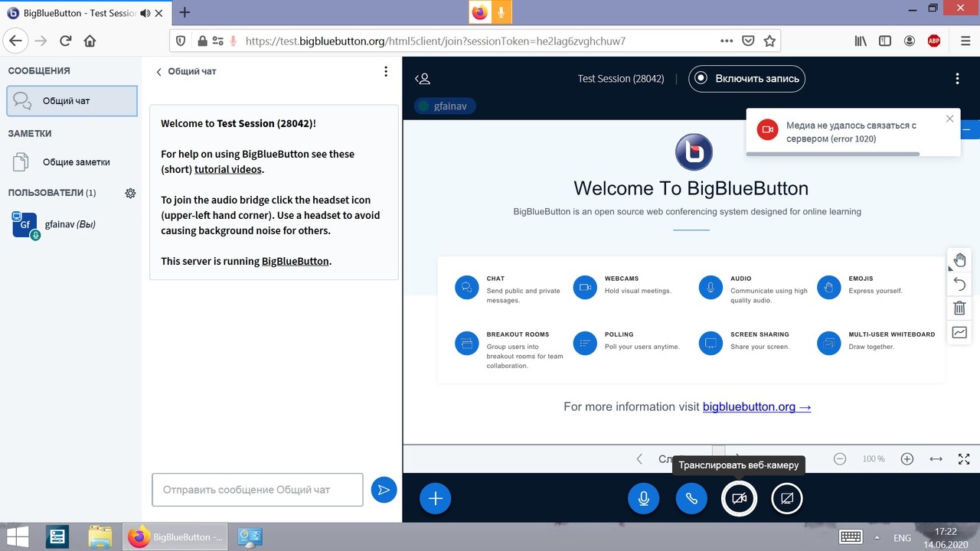Open chat options three-dot menu
The height and width of the screenshot is (551, 980).
tap(386, 71)
